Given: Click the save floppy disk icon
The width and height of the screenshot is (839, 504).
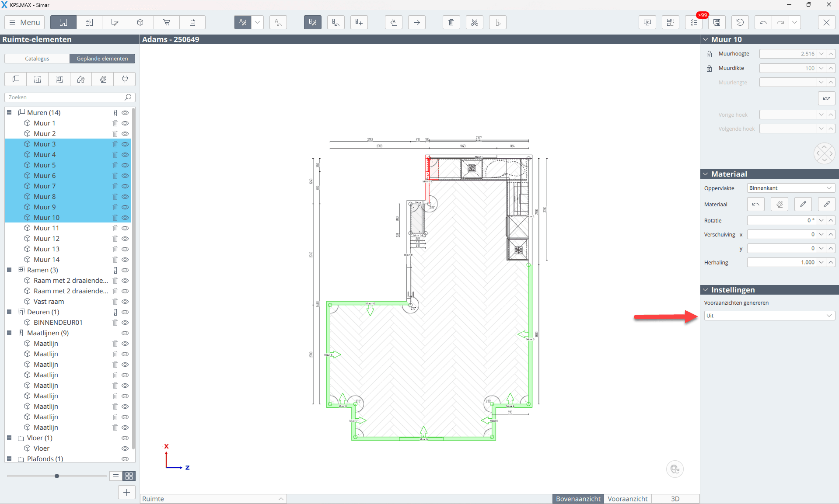Looking at the screenshot, I should (x=717, y=22).
